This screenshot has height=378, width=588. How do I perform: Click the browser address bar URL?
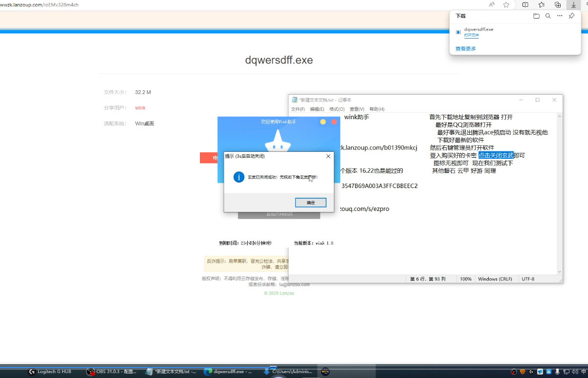(x=39, y=4)
